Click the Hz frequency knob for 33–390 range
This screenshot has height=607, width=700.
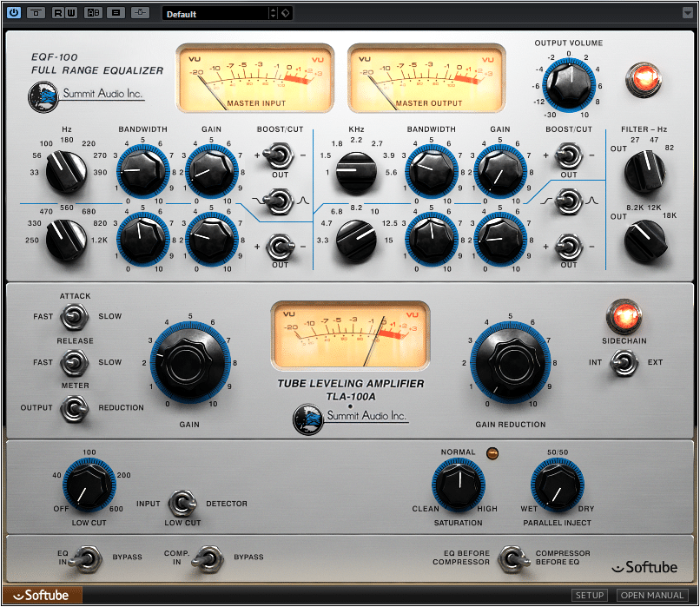pos(67,171)
